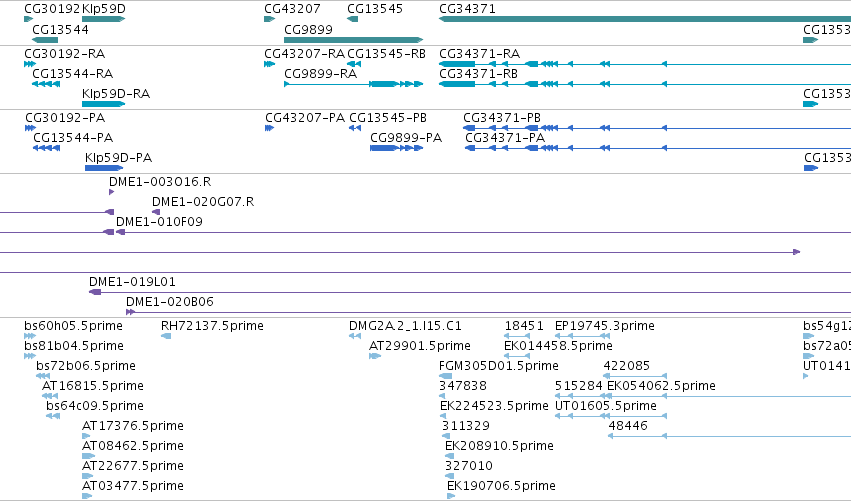Select transcript CG13544-RA
The image size is (851, 501).
pyautogui.click(x=46, y=84)
